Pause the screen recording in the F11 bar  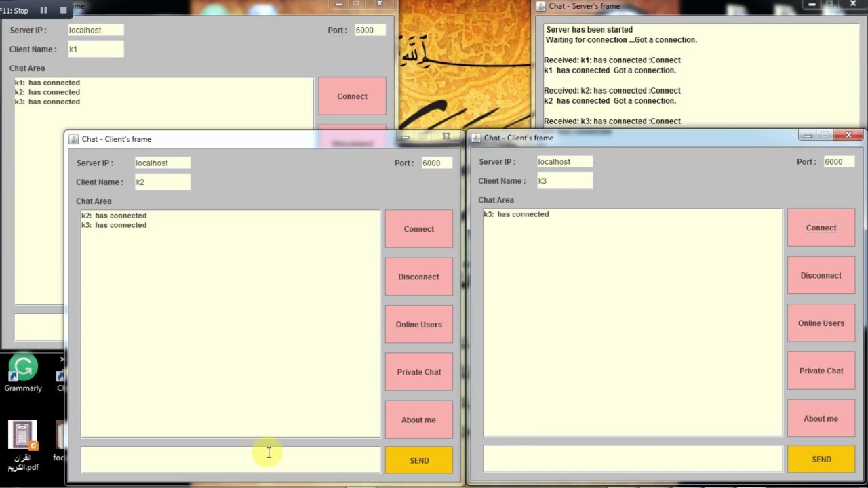tap(43, 10)
